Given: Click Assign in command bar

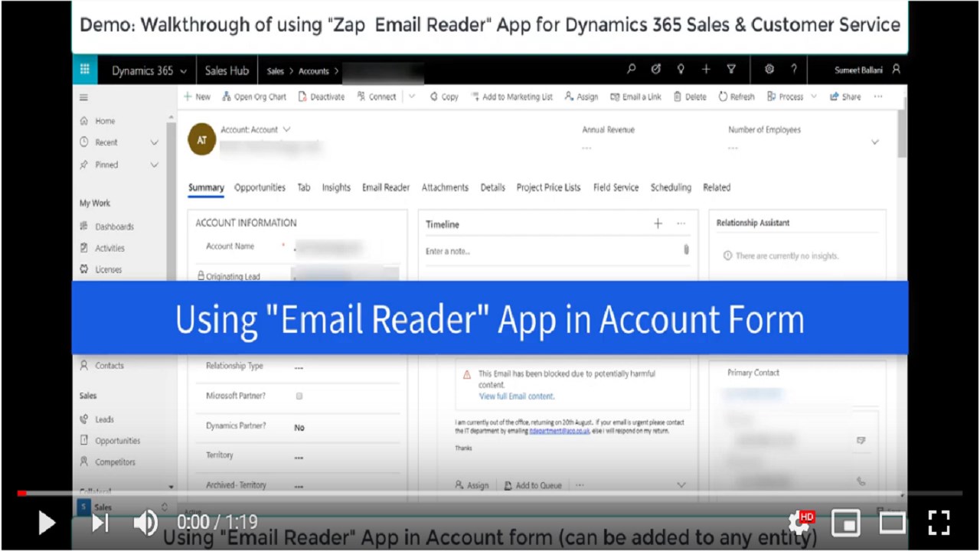Looking at the screenshot, I should coord(581,97).
